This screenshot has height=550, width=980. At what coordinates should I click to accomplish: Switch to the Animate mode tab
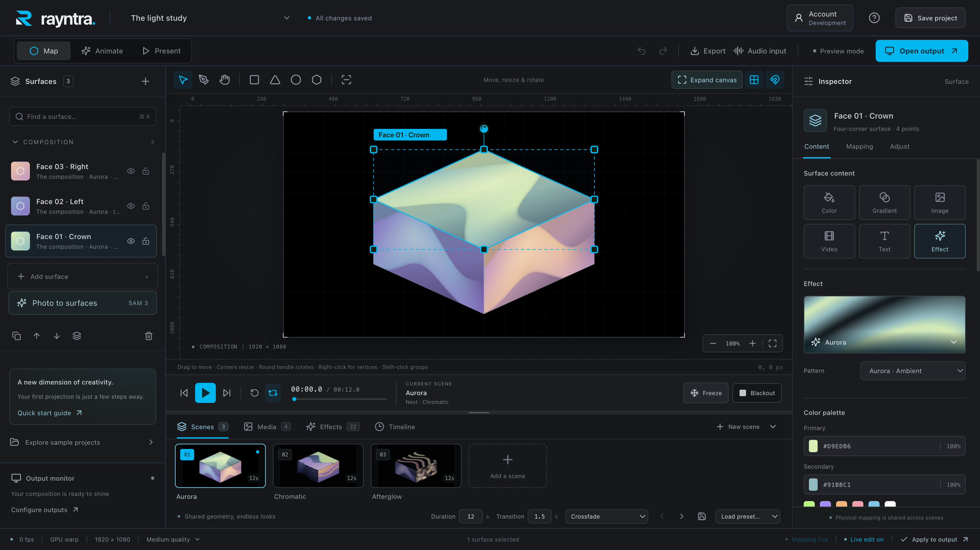pyautogui.click(x=102, y=51)
